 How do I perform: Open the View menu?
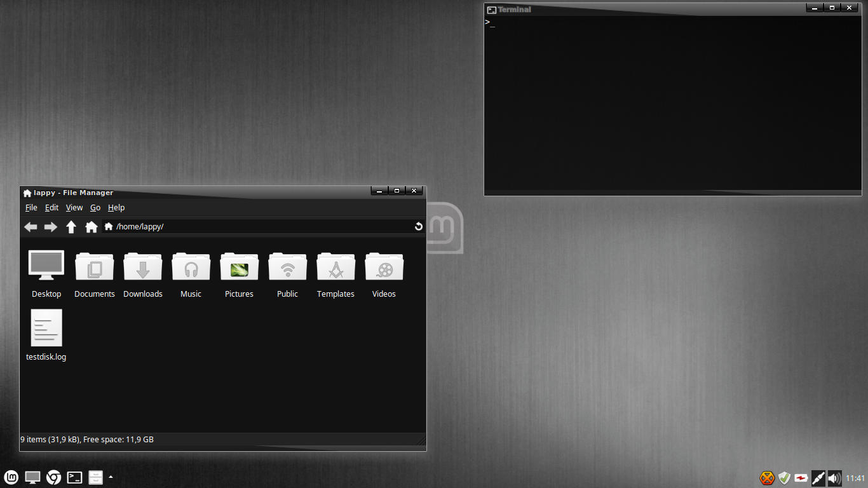click(x=74, y=208)
